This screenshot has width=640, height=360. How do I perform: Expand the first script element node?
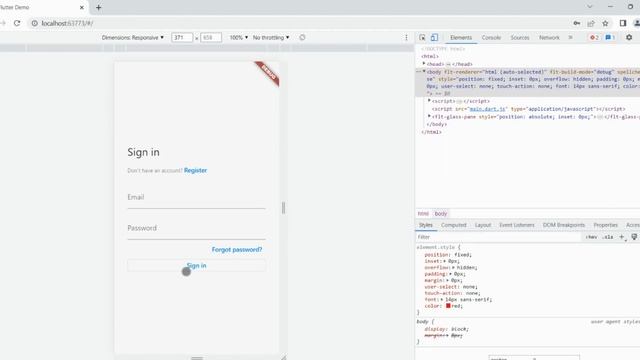coord(429,100)
